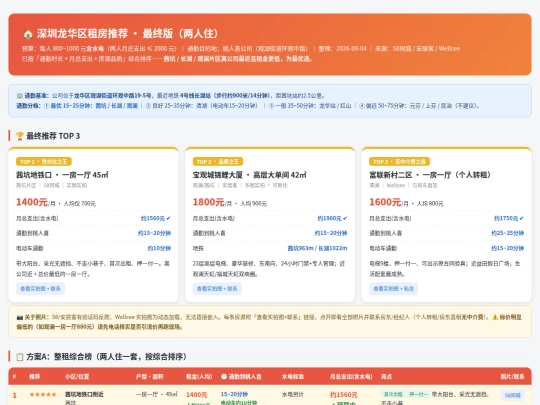
Task: Click the 户型·面积 column header
Action: 149,376
